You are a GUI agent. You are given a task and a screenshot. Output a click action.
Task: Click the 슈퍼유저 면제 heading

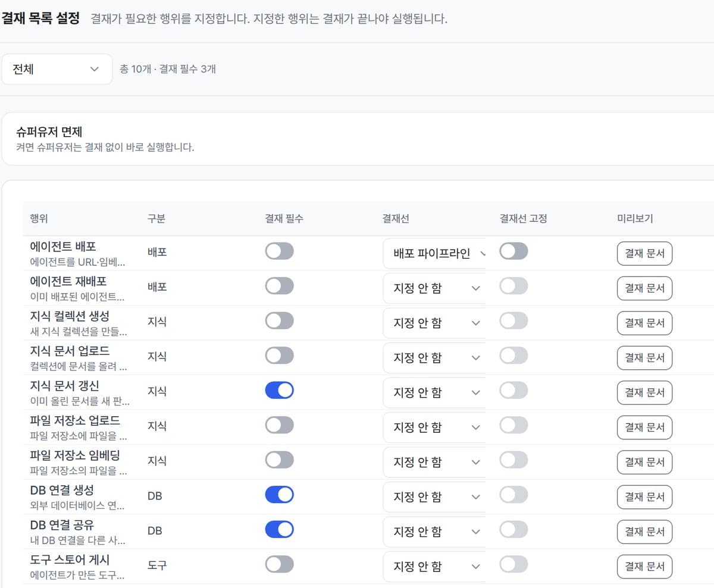pyautogui.click(x=49, y=131)
